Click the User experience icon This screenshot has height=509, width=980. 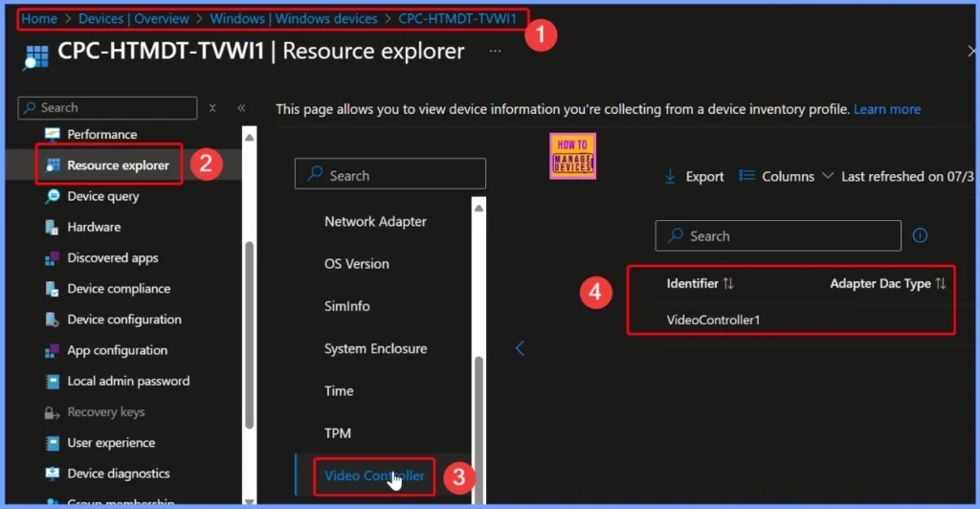click(53, 443)
